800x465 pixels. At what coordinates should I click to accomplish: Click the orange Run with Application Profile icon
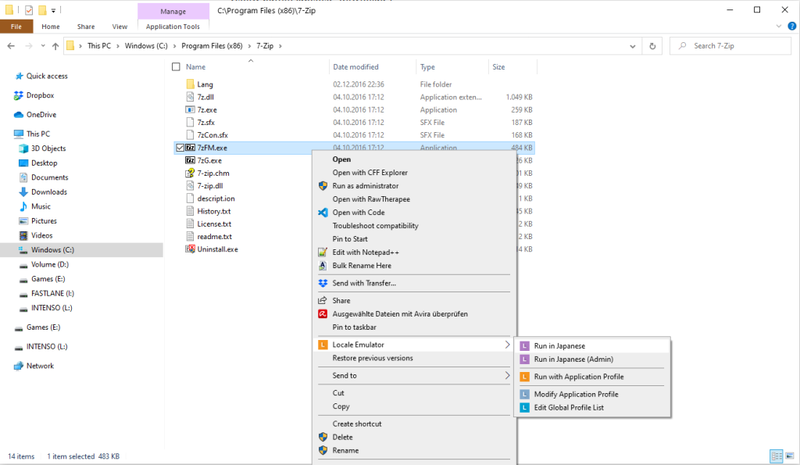(525, 377)
